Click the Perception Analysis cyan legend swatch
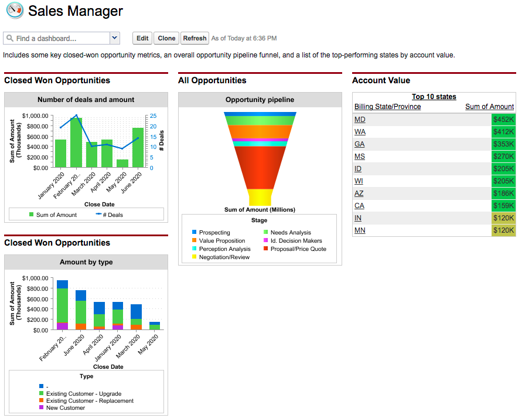Image resolution: width=532 pixels, height=418 pixels. (x=194, y=249)
